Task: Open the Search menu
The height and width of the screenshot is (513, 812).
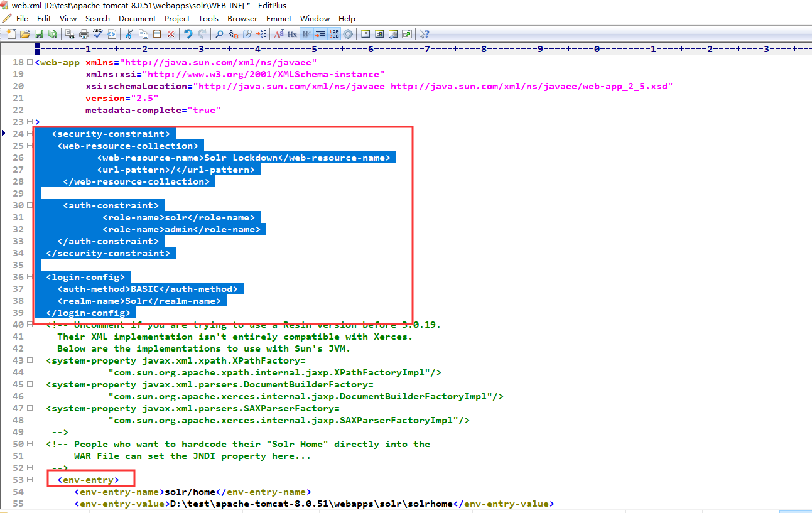Action: (97, 18)
